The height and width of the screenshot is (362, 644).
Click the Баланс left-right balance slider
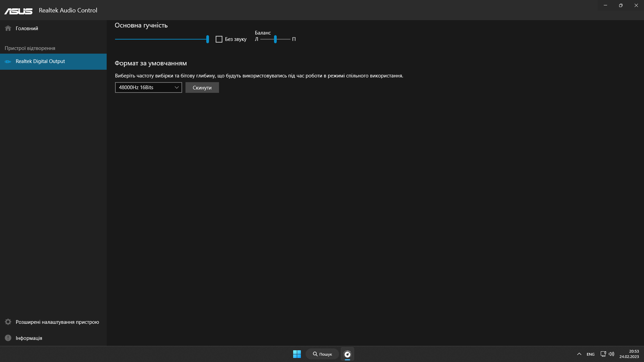(x=275, y=39)
